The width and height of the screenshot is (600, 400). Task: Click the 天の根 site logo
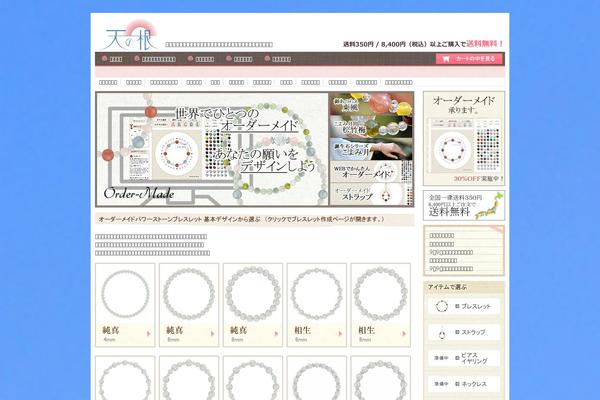[x=128, y=36]
